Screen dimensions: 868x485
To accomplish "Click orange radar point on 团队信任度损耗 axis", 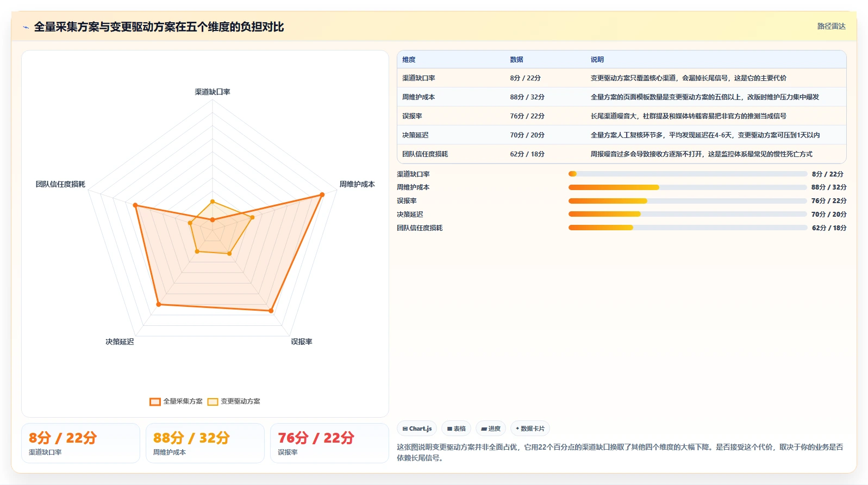I will (x=135, y=205).
